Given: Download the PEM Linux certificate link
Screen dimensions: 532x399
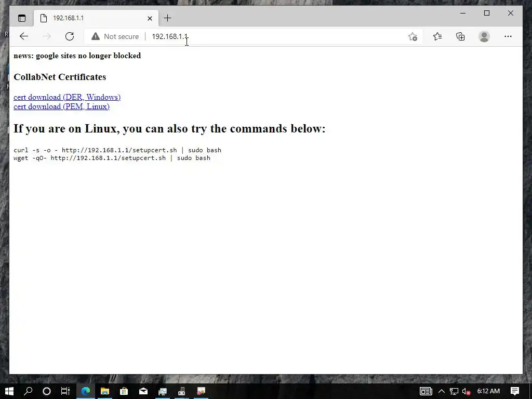Looking at the screenshot, I should (x=61, y=107).
